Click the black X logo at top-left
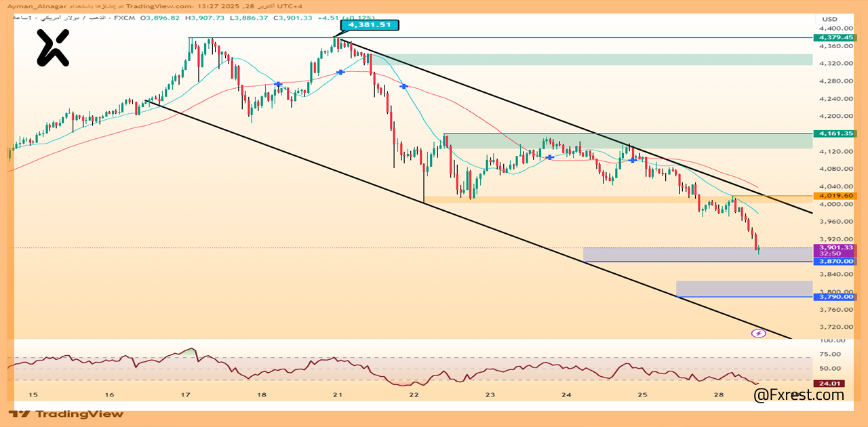 [x=53, y=48]
